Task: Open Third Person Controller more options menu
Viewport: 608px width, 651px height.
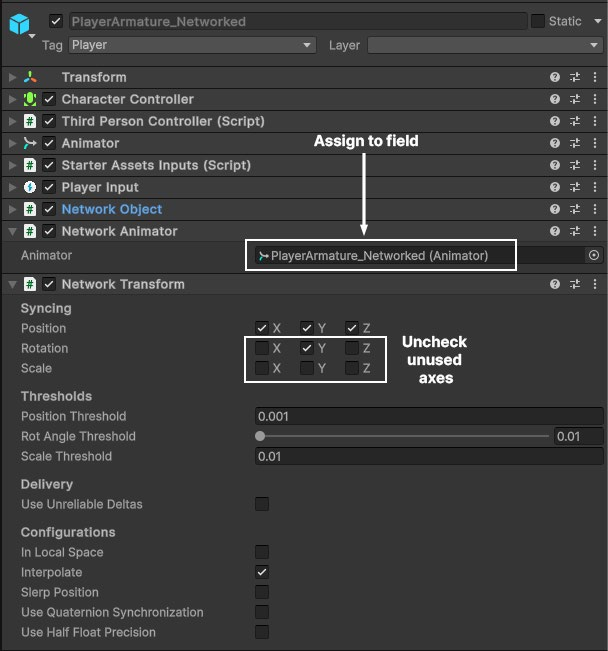Action: click(x=595, y=121)
